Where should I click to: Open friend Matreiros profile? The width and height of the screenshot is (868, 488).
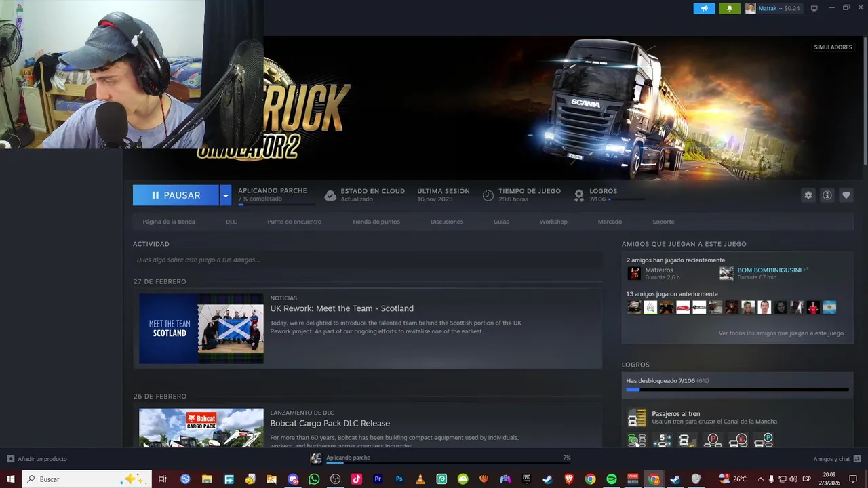pos(659,270)
